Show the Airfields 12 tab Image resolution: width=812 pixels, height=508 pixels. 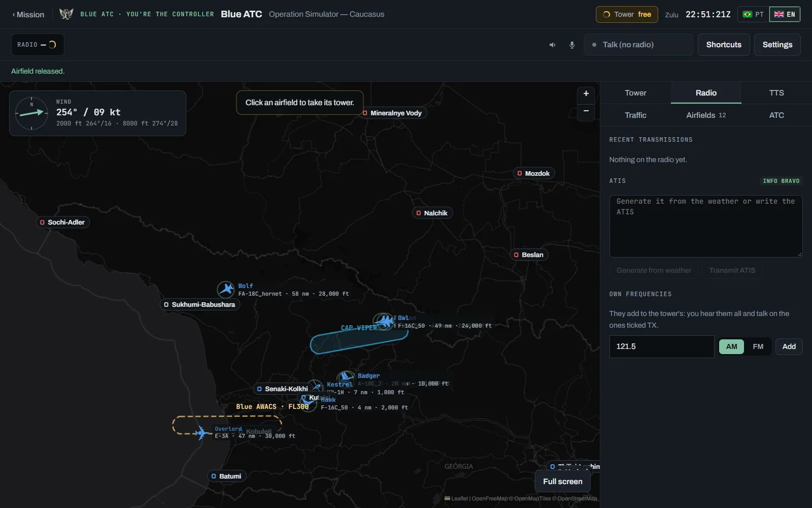[x=706, y=115]
